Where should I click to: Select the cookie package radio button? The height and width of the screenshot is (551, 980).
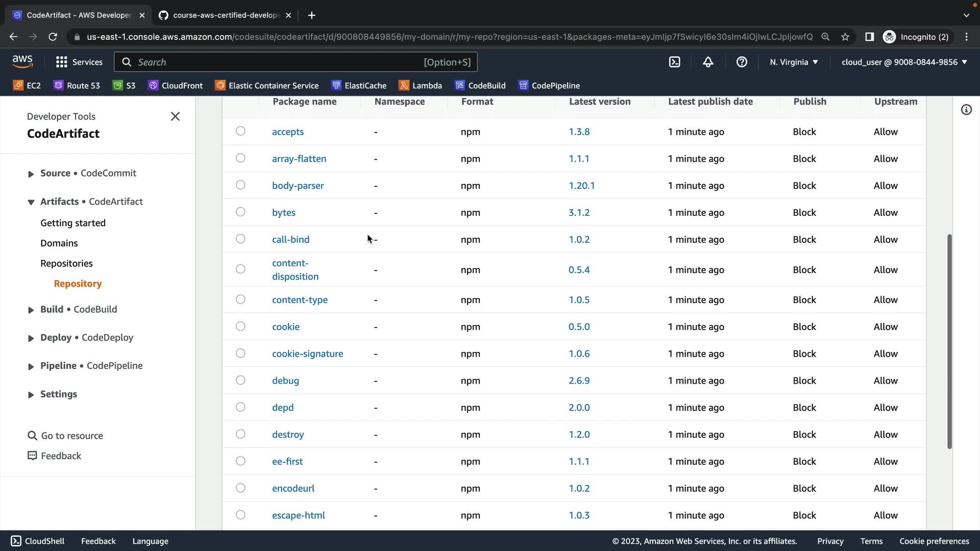click(x=240, y=327)
